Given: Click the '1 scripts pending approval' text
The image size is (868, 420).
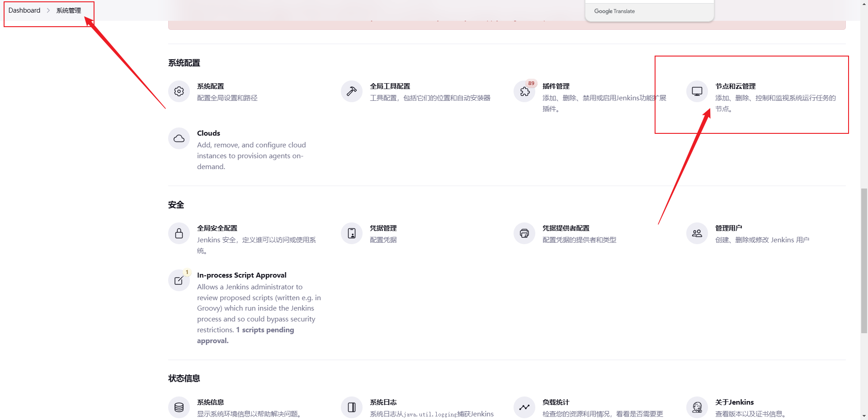Looking at the screenshot, I should 245,335.
